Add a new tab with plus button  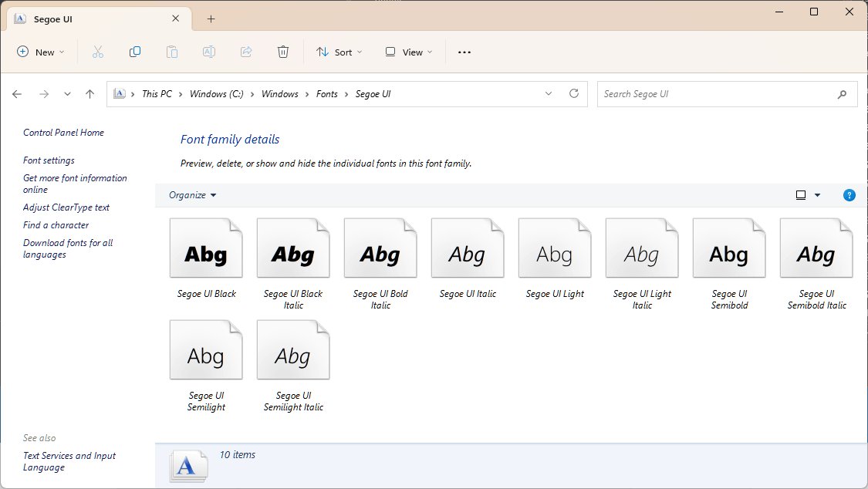click(211, 19)
